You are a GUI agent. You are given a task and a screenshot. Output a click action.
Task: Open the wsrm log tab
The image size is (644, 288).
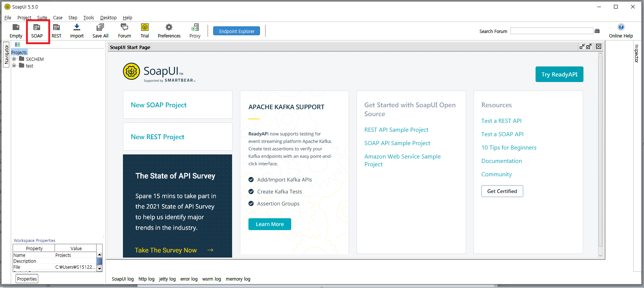tap(212, 279)
